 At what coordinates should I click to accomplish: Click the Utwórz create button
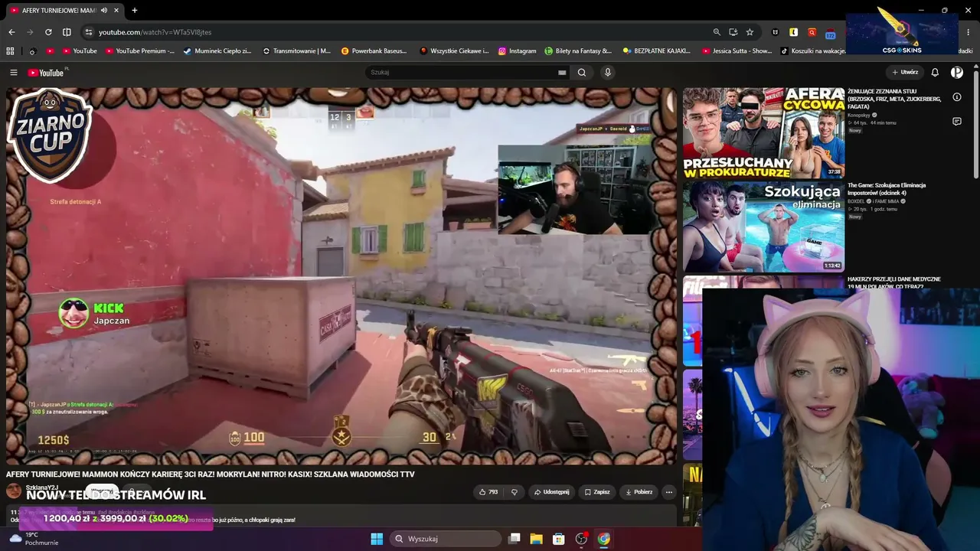pyautogui.click(x=904, y=73)
